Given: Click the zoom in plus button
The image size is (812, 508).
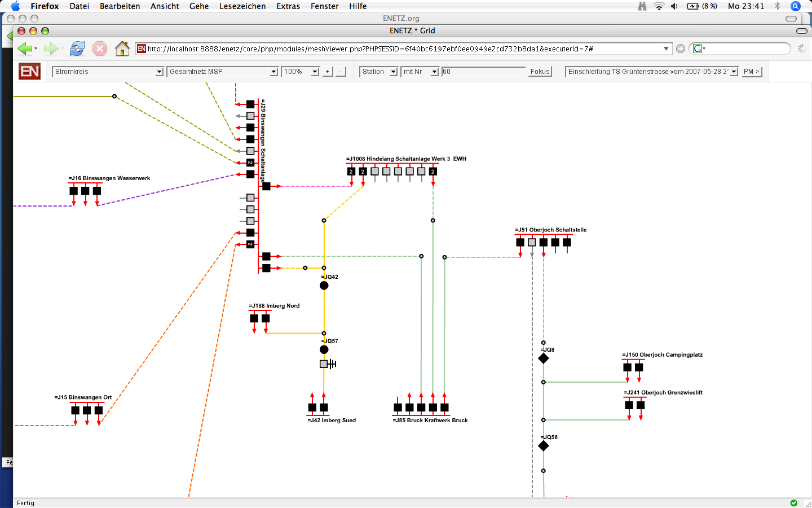Looking at the screenshot, I should click(328, 72).
